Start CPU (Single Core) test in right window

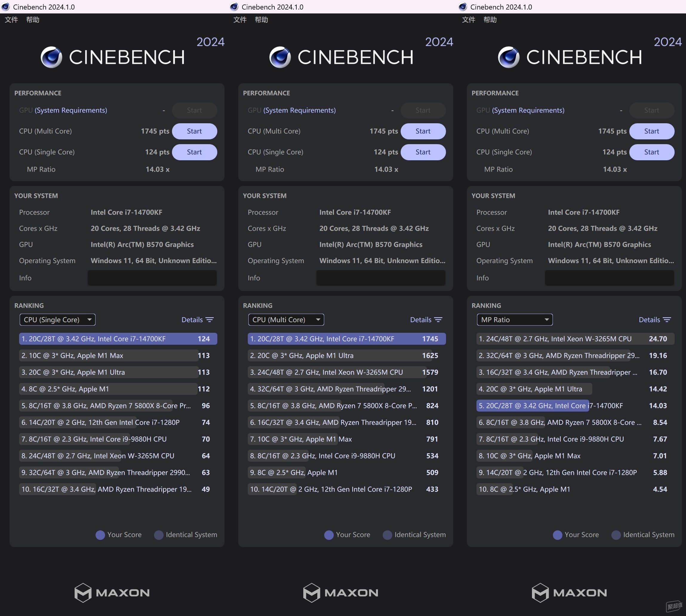(651, 152)
